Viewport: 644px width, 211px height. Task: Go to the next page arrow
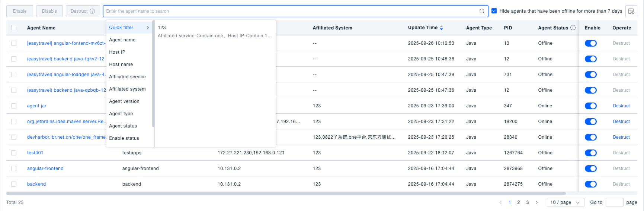tap(536, 202)
